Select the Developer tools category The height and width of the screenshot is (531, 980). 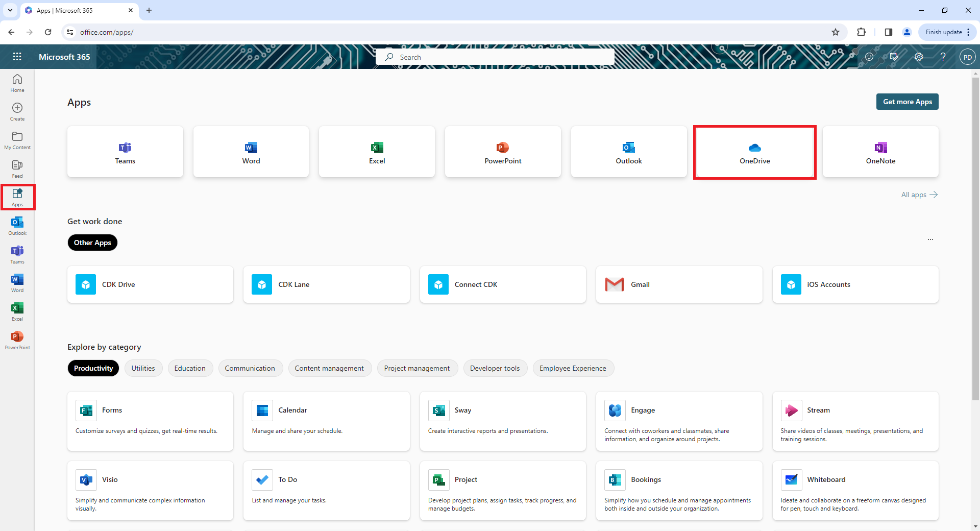click(495, 368)
